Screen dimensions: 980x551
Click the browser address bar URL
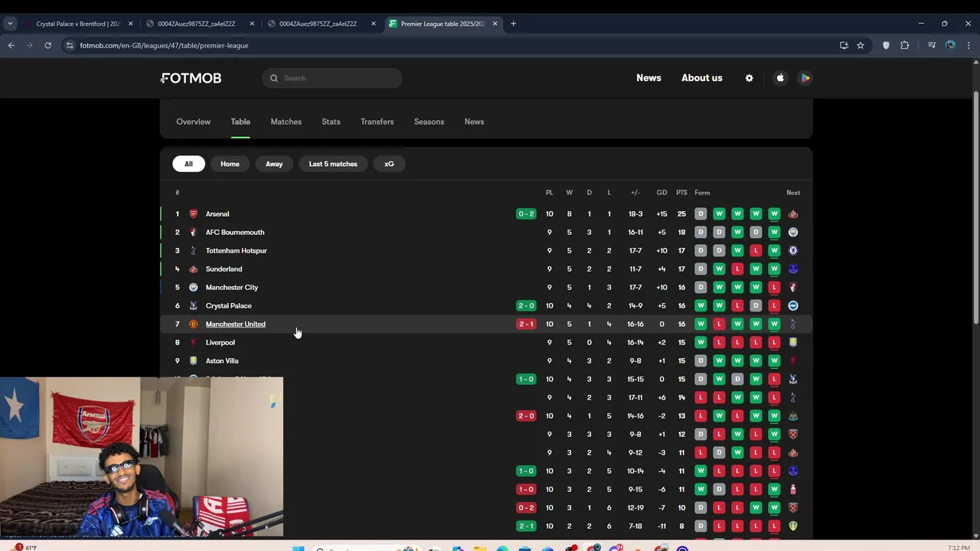pyautogui.click(x=164, y=45)
